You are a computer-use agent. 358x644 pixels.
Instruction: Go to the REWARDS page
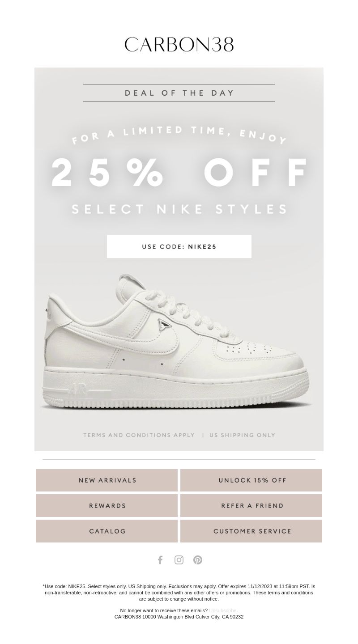coord(107,506)
